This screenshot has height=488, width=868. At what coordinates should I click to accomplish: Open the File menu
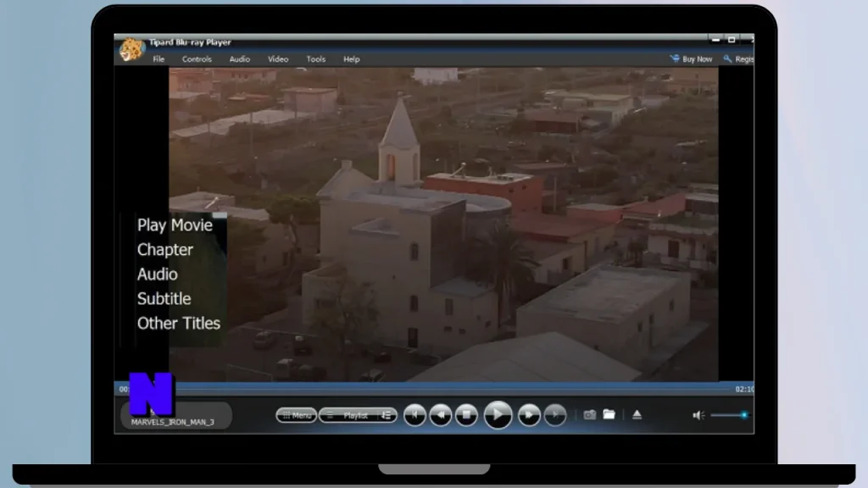159,59
